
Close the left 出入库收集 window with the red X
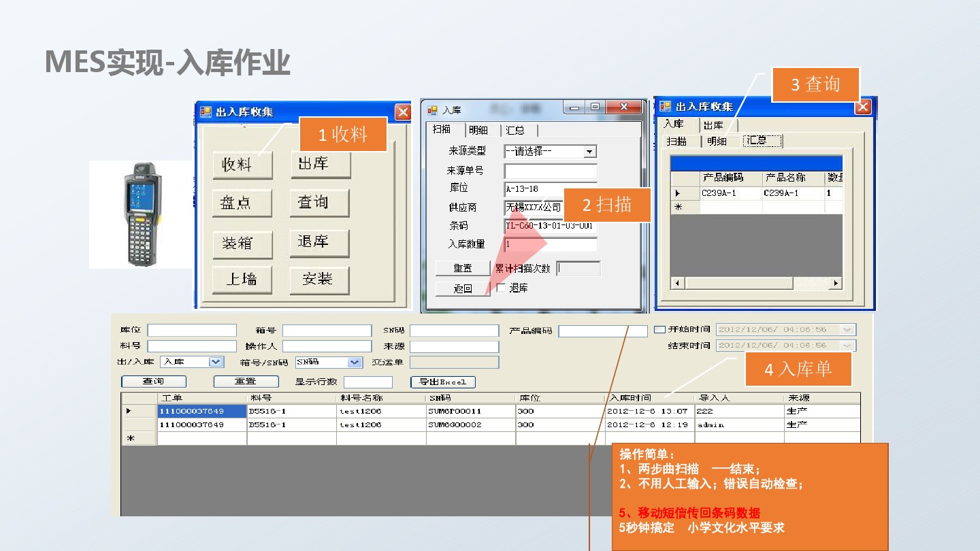click(x=403, y=112)
